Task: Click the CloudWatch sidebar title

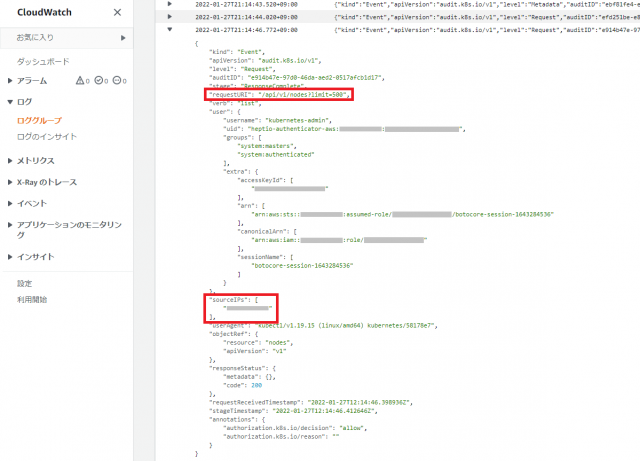Action: [44, 12]
